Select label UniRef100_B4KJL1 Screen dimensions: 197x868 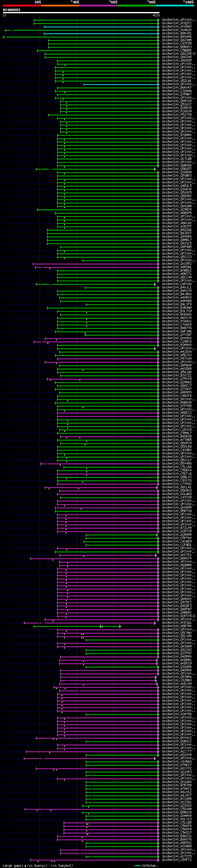(x=177, y=287)
